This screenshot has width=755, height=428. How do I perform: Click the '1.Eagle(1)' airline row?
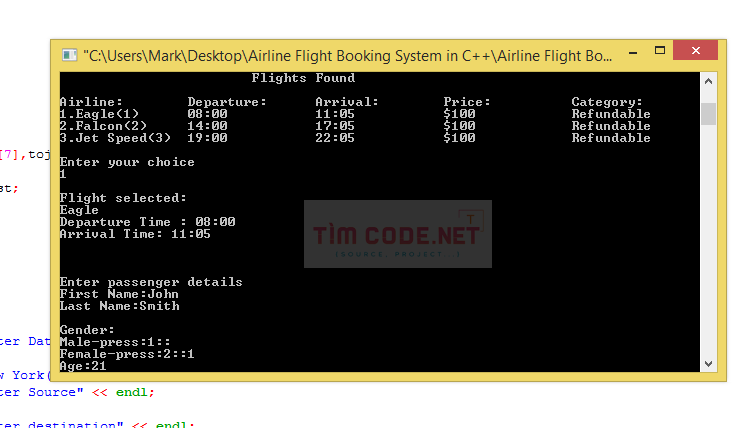[99, 114]
